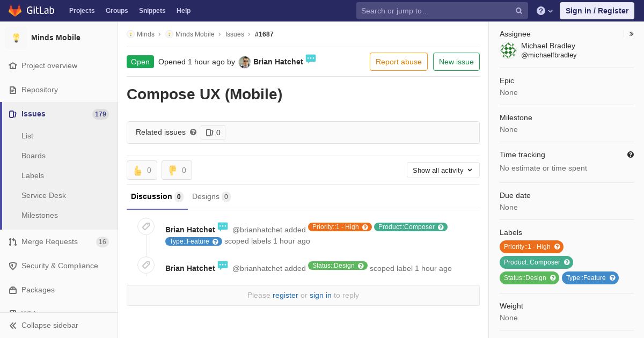Click chat bubble icon next to author name

[311, 58]
